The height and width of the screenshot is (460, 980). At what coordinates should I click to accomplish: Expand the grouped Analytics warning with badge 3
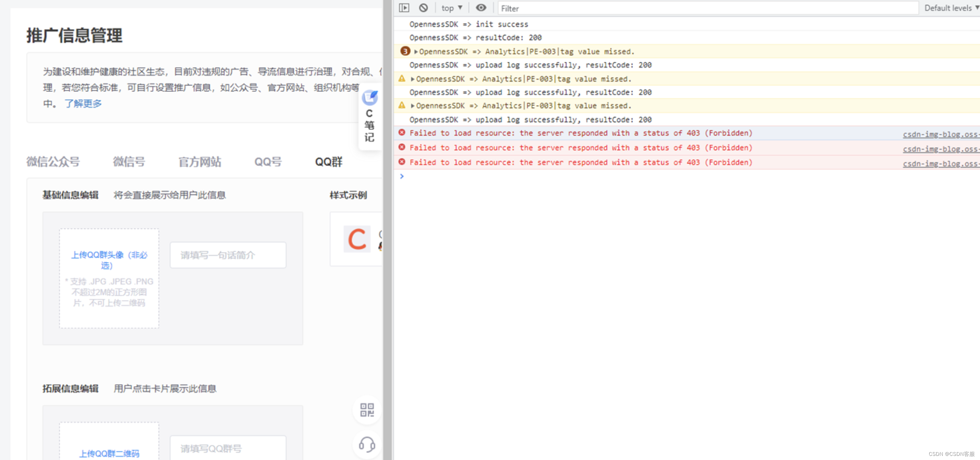pyautogui.click(x=416, y=52)
